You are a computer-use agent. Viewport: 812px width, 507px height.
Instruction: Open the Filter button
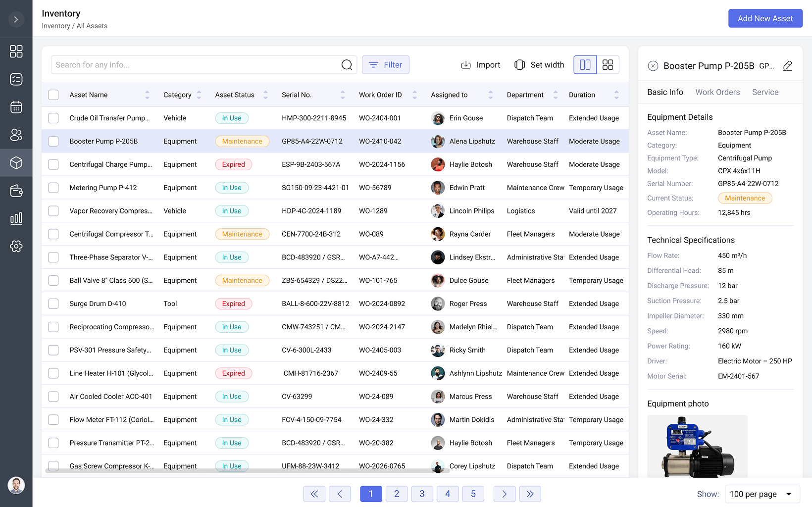(x=385, y=65)
